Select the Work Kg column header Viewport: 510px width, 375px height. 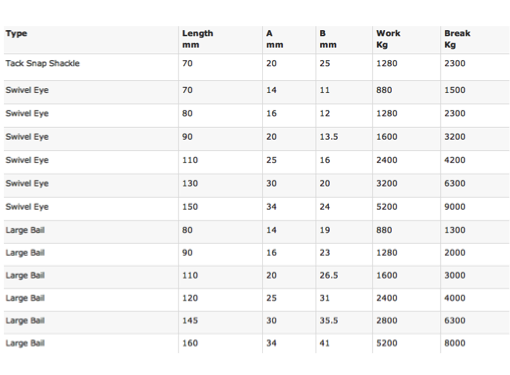388,39
